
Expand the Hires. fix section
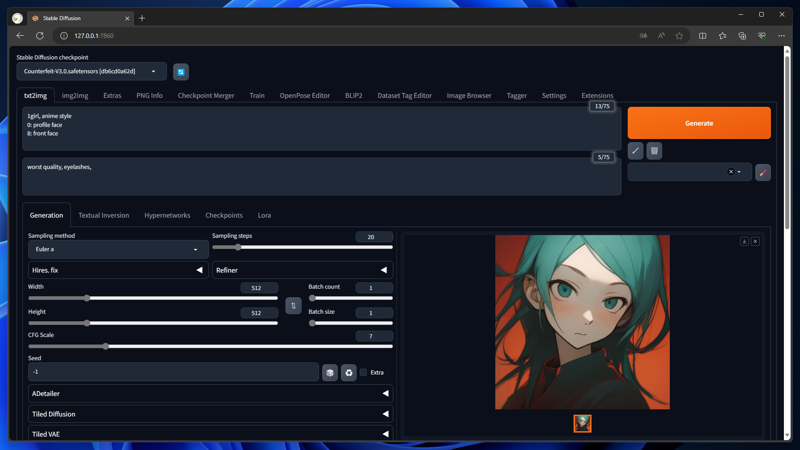pyautogui.click(x=118, y=270)
